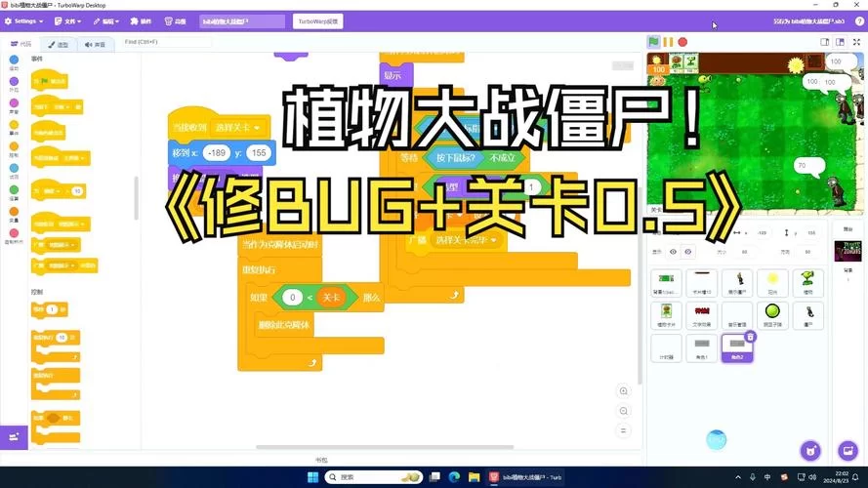Open the 编辑 (Edit) menu
The image size is (868, 488).
coord(106,21)
